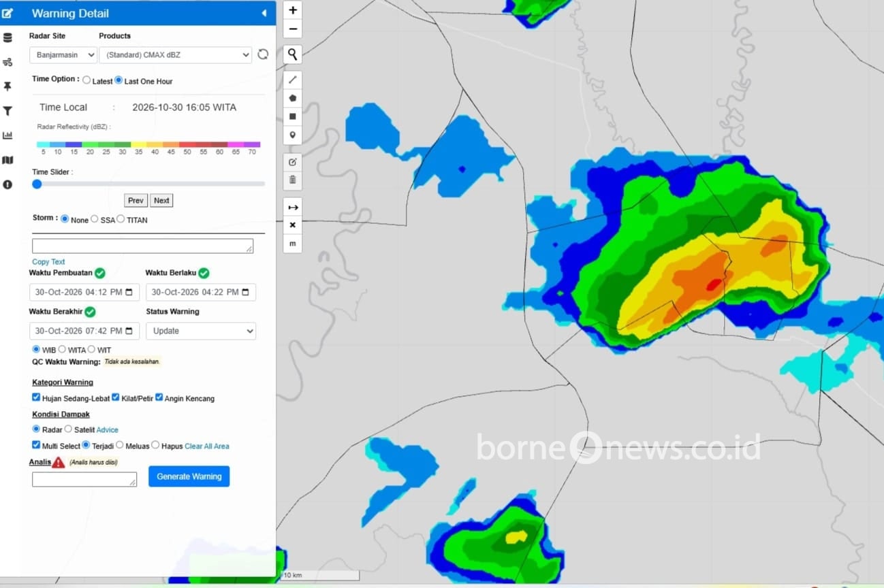Click the measure arrow tool on map

point(293,207)
